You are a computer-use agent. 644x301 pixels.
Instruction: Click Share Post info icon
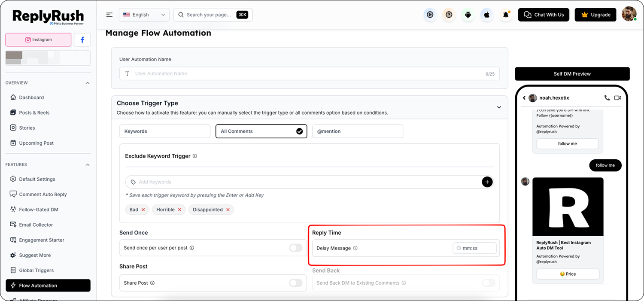coord(152,283)
